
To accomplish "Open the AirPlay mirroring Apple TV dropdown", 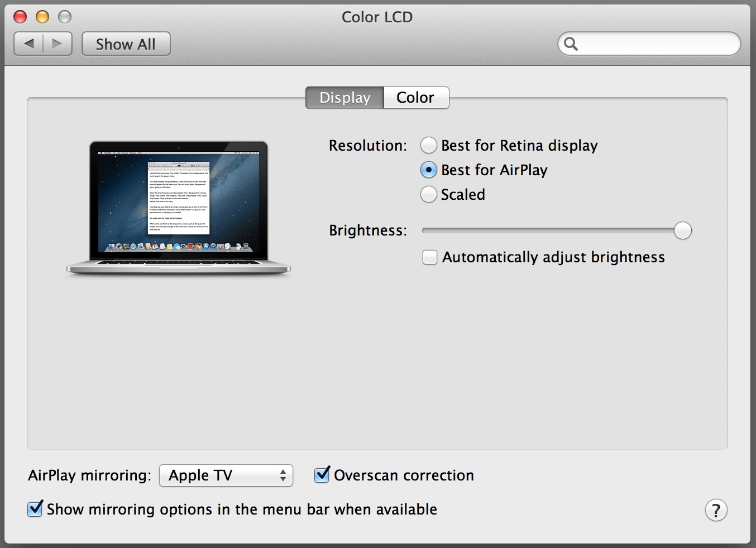I will coord(226,475).
